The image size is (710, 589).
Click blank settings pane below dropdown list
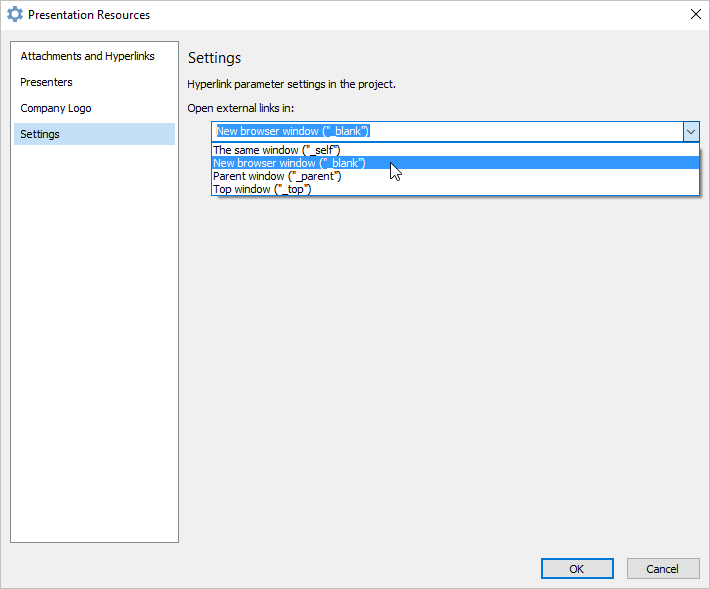point(444,371)
